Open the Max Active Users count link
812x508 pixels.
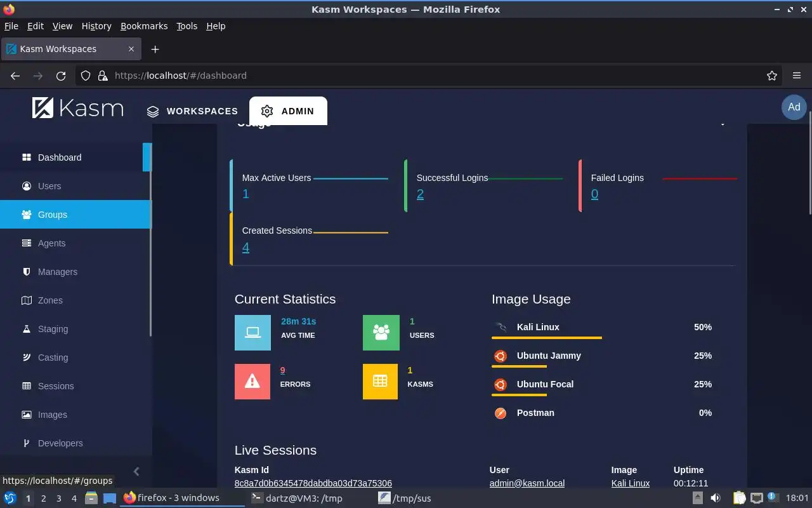[x=246, y=194]
